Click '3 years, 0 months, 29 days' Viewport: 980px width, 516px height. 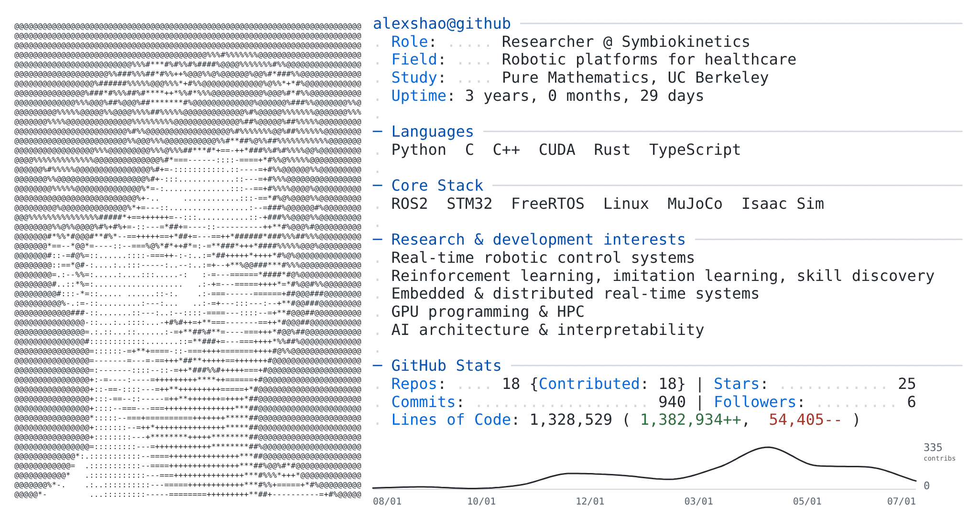pyautogui.click(x=584, y=96)
